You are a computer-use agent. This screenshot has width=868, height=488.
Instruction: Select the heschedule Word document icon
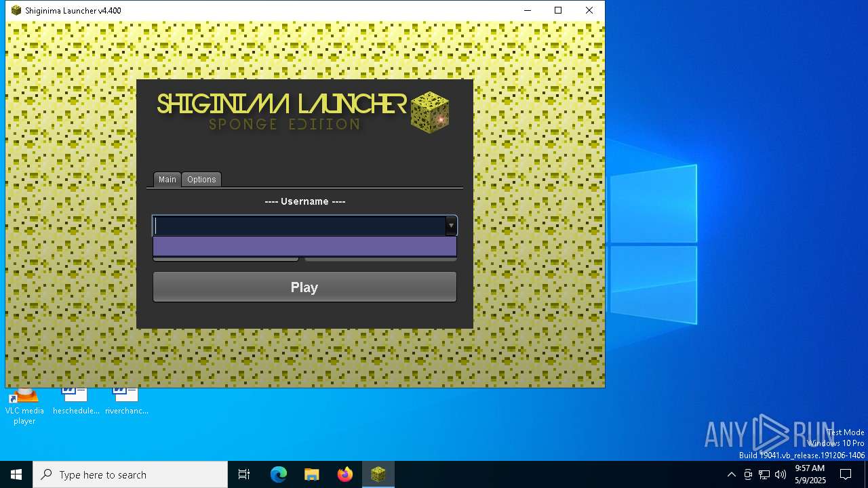click(x=76, y=401)
